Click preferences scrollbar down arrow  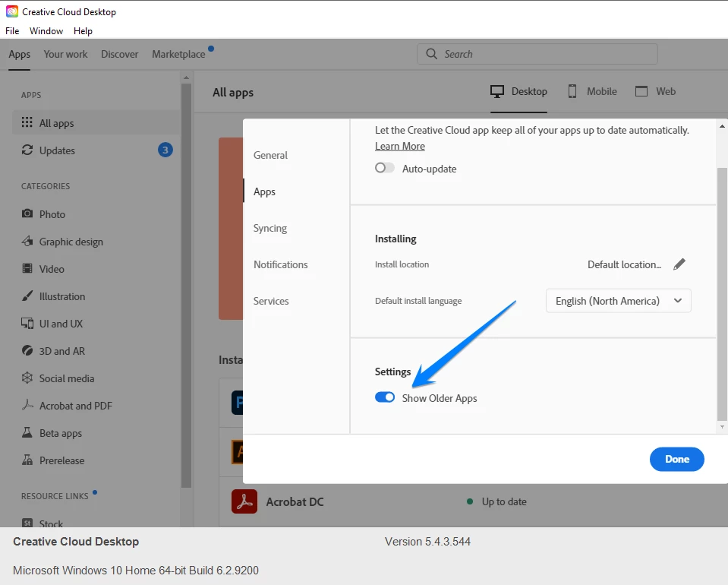pos(722,426)
